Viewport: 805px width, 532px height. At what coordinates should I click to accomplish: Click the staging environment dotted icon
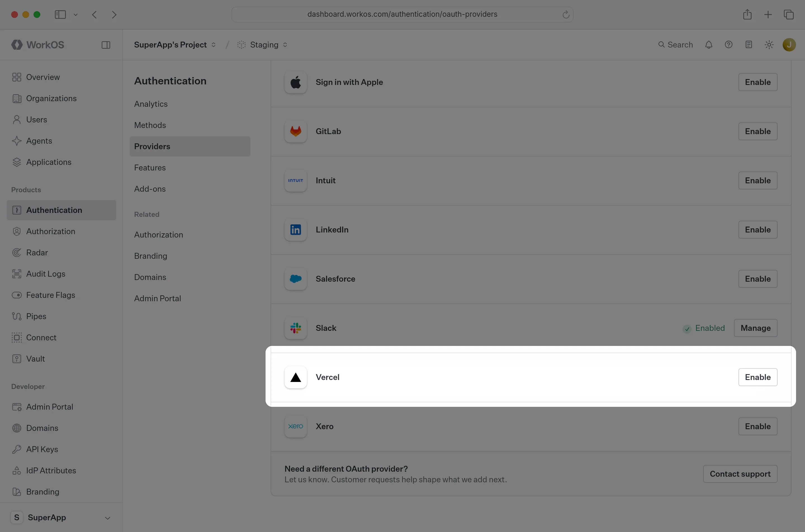[x=241, y=45]
